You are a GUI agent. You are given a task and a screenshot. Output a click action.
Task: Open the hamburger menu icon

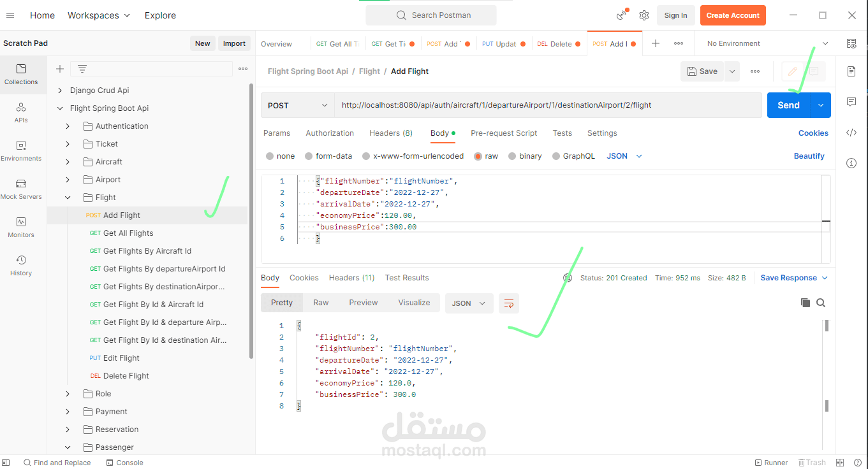pyautogui.click(x=10, y=15)
